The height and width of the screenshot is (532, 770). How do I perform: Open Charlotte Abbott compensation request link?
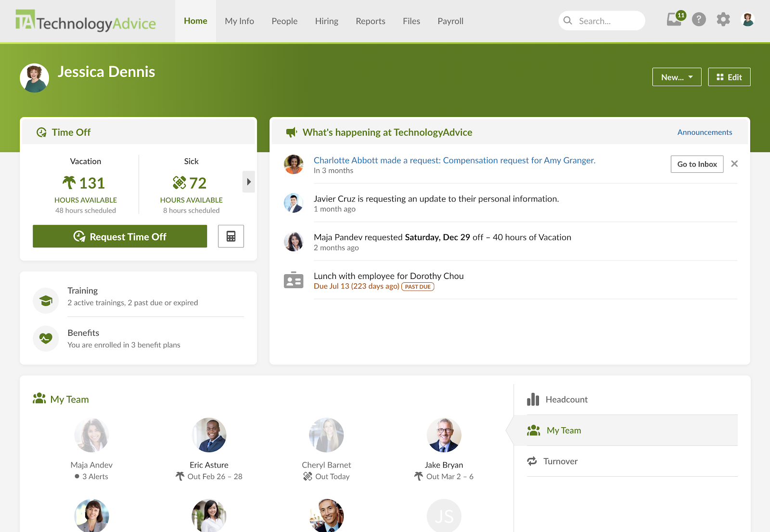click(454, 160)
